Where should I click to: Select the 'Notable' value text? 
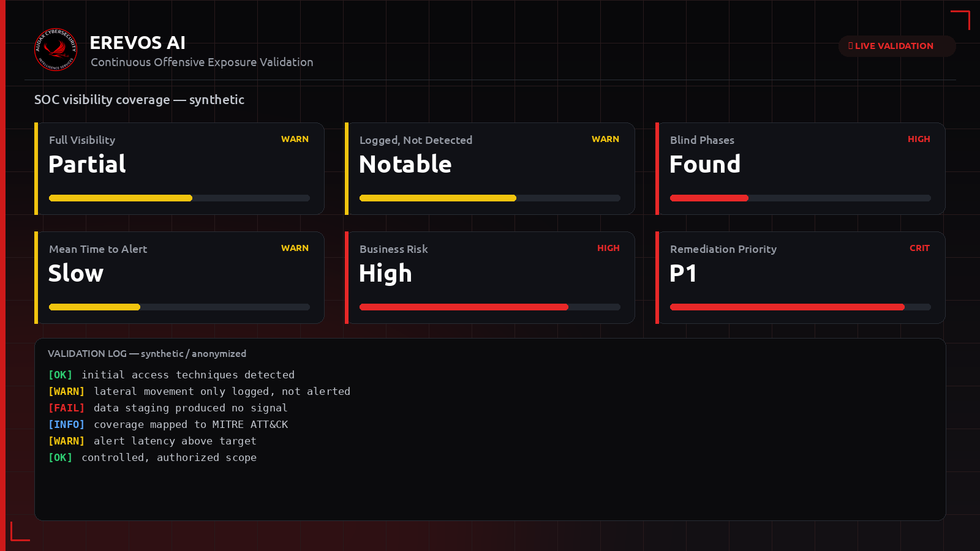(x=405, y=164)
